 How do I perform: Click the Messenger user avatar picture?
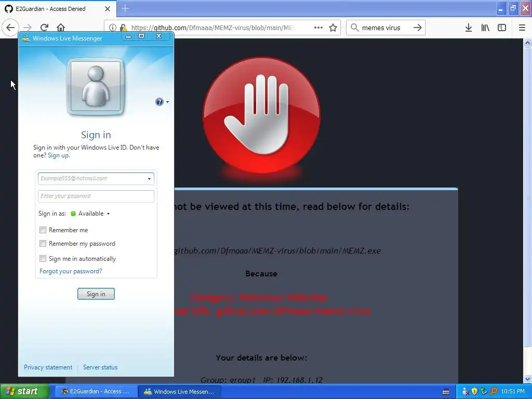(x=96, y=87)
